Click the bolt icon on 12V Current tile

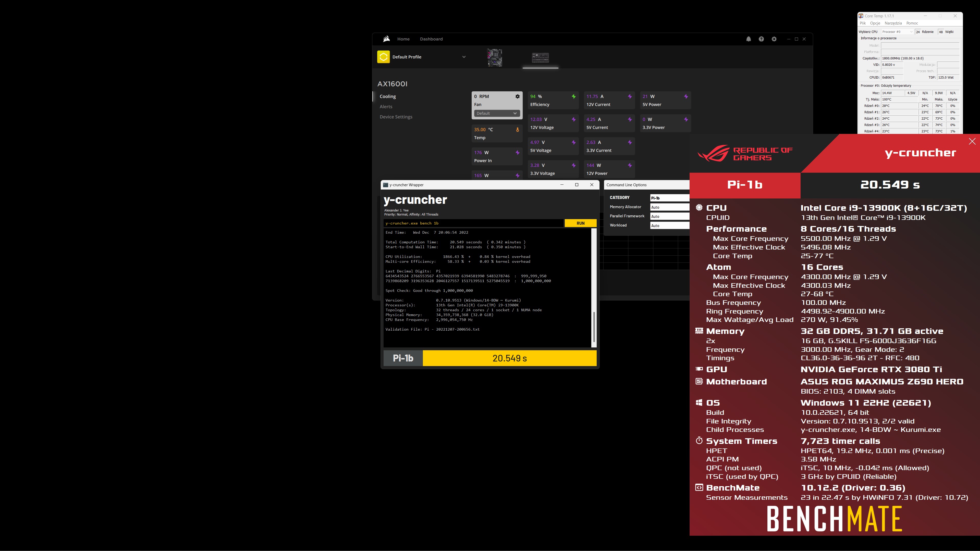pos(630,97)
